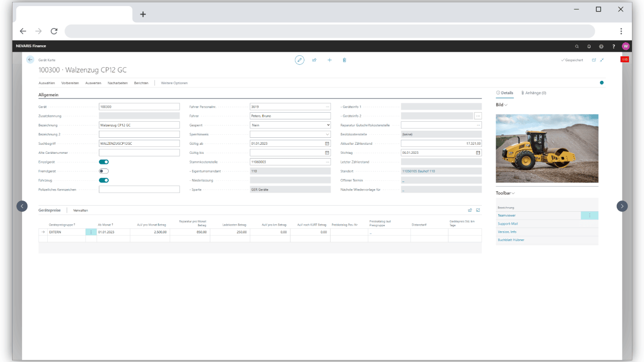The image size is (644, 362).
Task: Switch to the Anhänge (0) tab
Action: [534, 93]
